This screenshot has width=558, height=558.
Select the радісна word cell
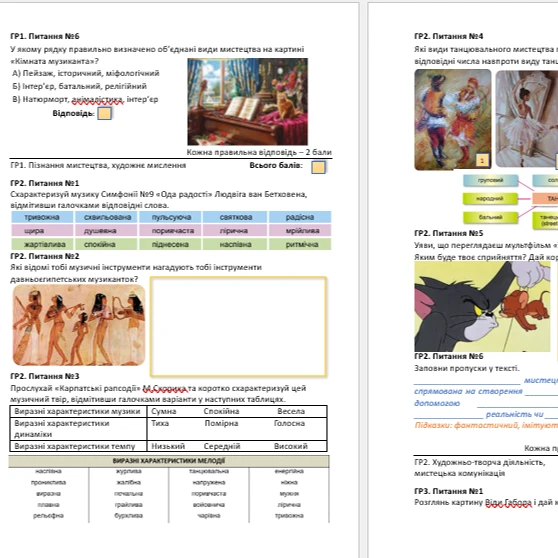tap(300, 217)
